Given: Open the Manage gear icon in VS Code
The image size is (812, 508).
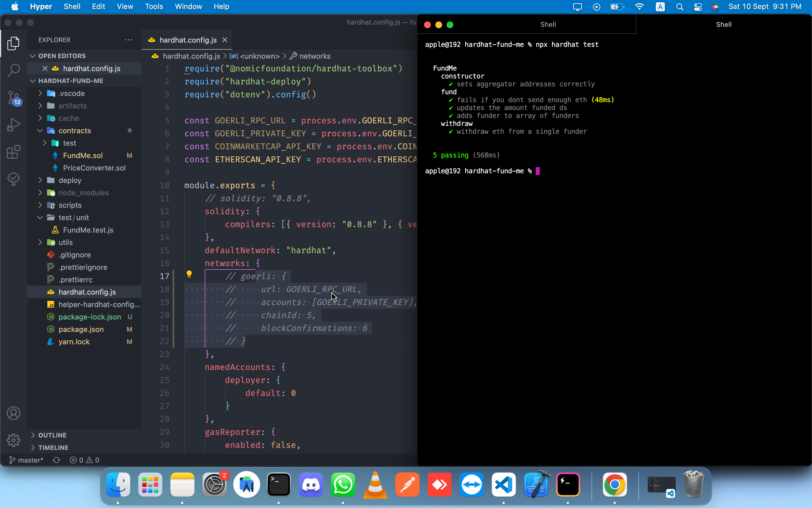Looking at the screenshot, I should 14,440.
